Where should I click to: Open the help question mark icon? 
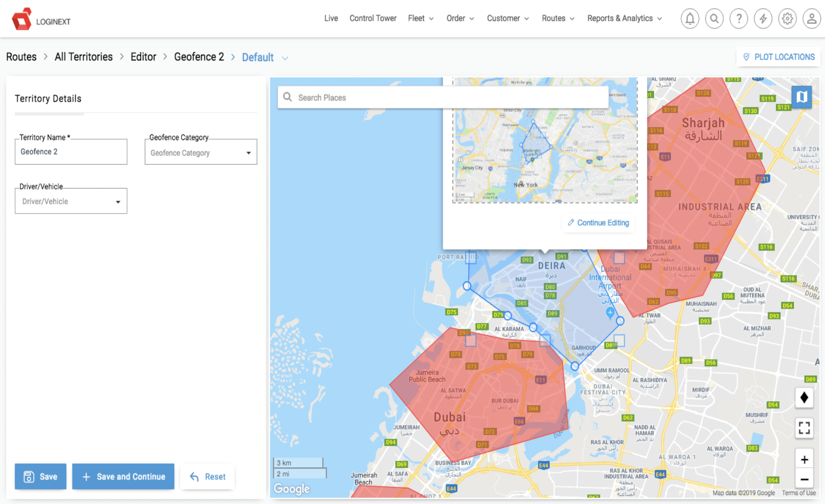pyautogui.click(x=739, y=19)
